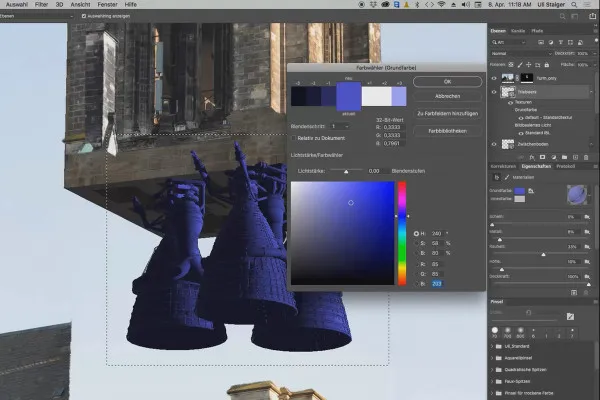This screenshot has width=600, height=400.
Task: Switch to the Protokoll tab
Action: pos(566,167)
